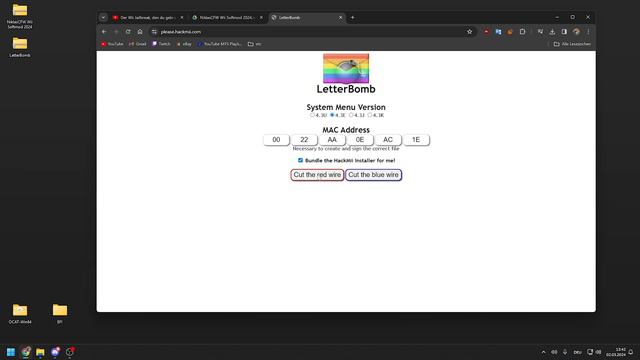Viewport: 640px width, 360px height.
Task: Click the LetterBomb rainbow envelope logo
Action: click(x=346, y=68)
